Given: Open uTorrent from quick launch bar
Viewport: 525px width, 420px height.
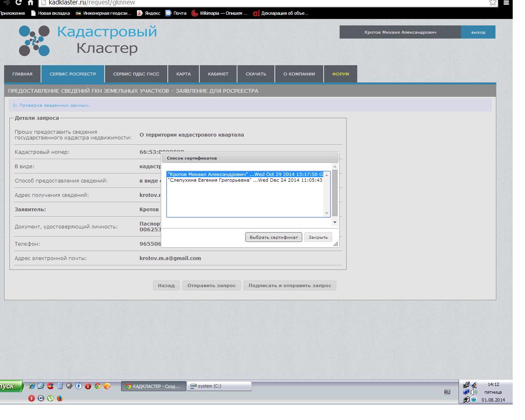Looking at the screenshot, I should 50,398.
